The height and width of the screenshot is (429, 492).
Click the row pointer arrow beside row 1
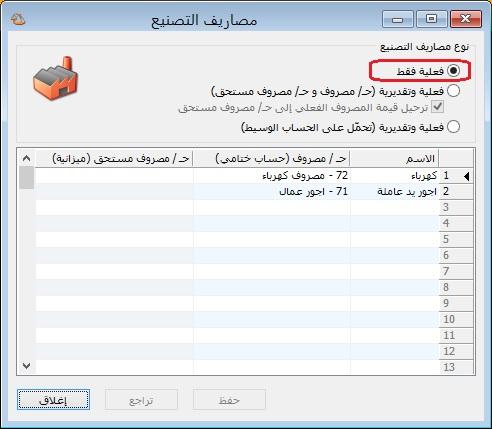tap(467, 176)
